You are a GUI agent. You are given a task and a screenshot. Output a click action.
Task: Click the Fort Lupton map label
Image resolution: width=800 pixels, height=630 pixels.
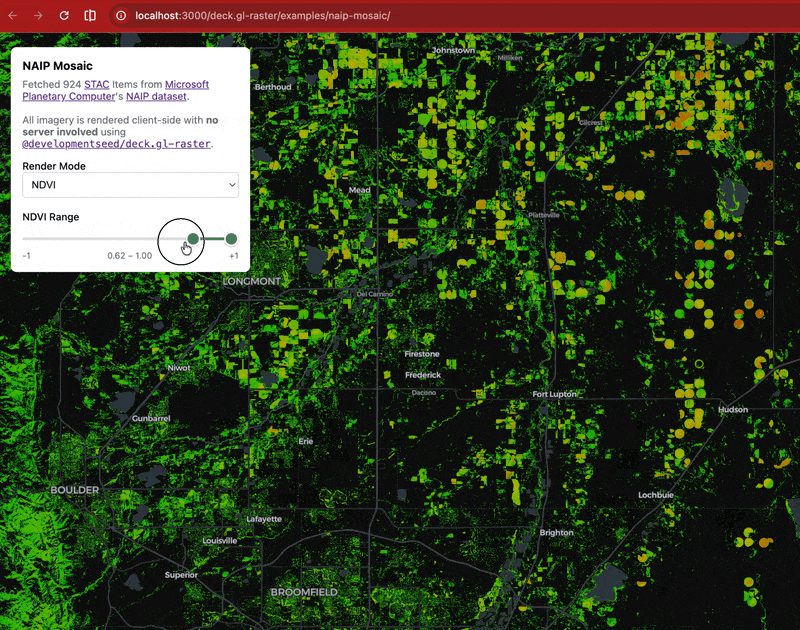tap(555, 395)
